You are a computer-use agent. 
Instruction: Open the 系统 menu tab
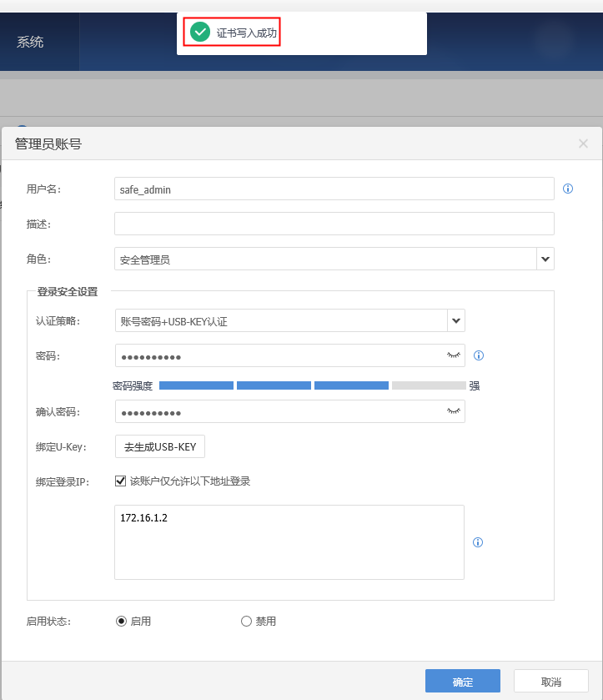coord(31,42)
